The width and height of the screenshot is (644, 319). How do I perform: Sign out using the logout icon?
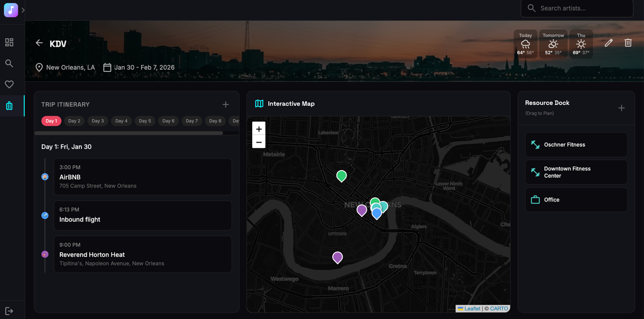tap(9, 310)
